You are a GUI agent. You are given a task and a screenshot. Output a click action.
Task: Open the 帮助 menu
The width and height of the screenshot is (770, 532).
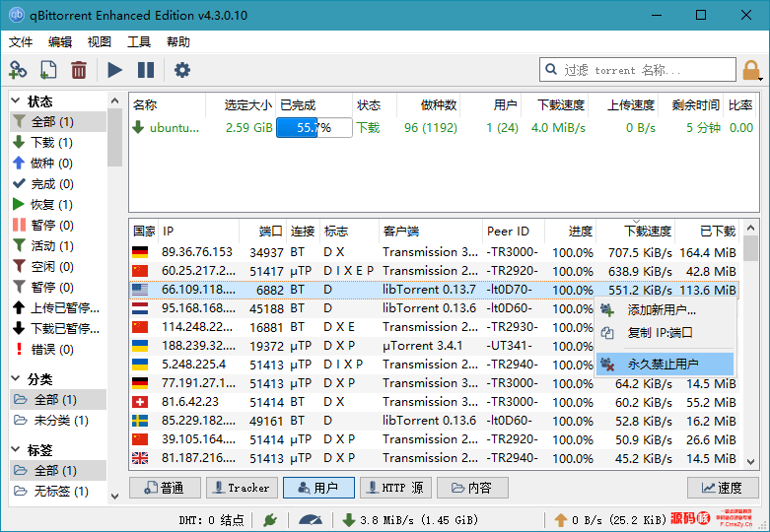tap(178, 42)
